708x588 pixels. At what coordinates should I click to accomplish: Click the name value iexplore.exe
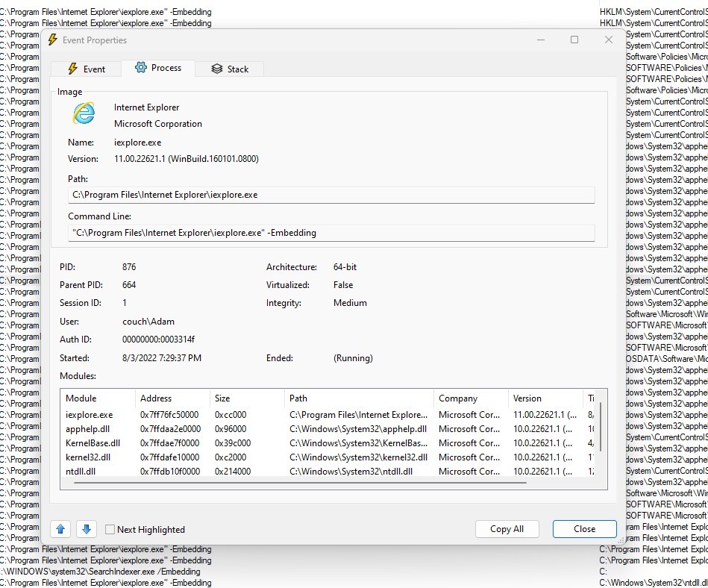(x=138, y=143)
